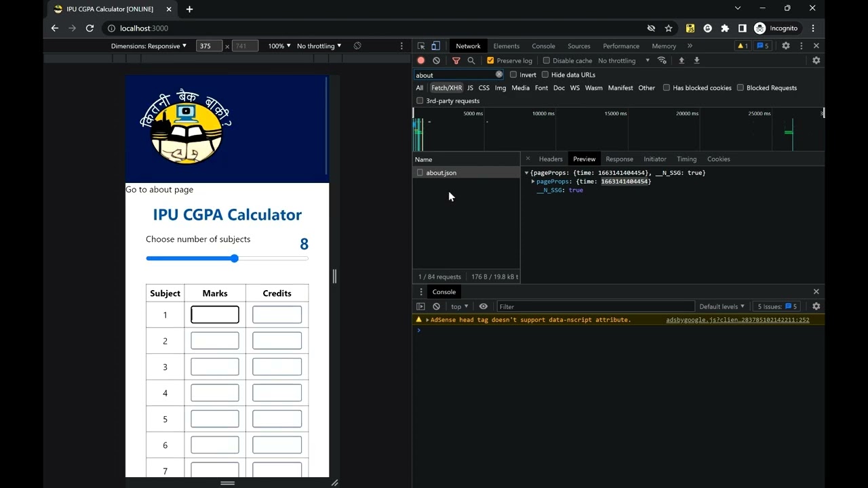Image resolution: width=868 pixels, height=488 pixels.
Task: Open network search magnifier
Action: pos(471,60)
